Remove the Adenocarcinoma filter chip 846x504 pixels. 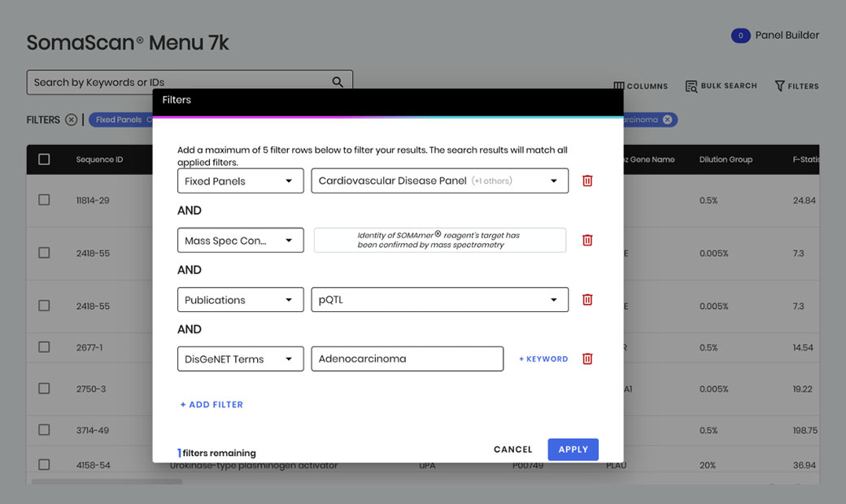[x=667, y=119]
